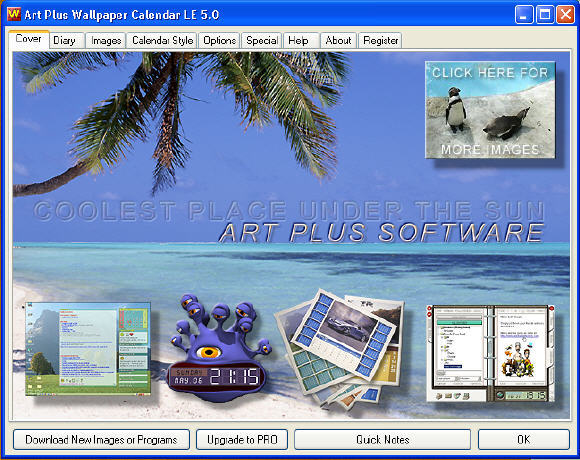Maximize the Wallpaper Calendar window
The height and width of the screenshot is (460, 580).
545,15
